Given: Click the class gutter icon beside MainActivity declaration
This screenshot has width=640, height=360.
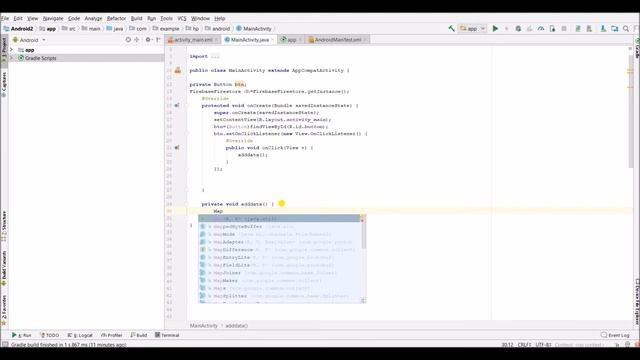Looking at the screenshot, I should click(x=178, y=70).
